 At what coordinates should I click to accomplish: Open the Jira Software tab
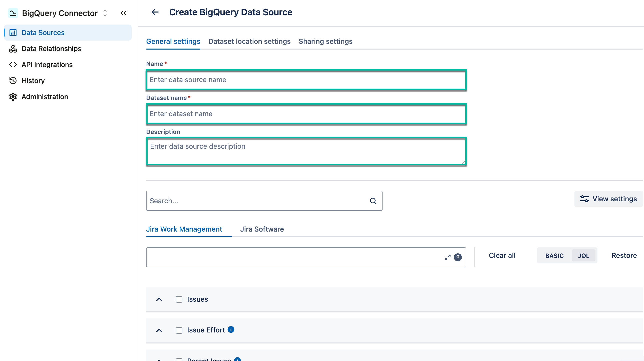point(262,229)
